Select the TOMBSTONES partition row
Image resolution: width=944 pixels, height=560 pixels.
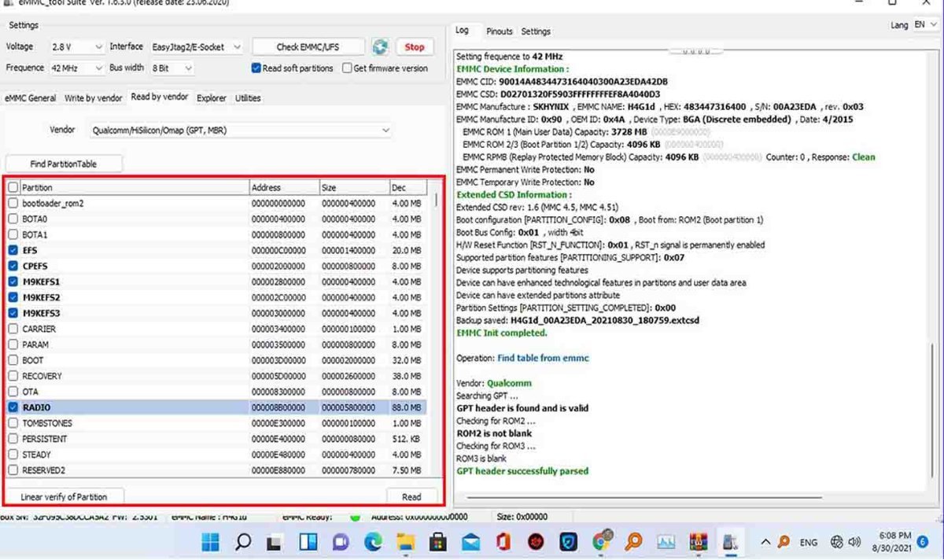coord(217,423)
